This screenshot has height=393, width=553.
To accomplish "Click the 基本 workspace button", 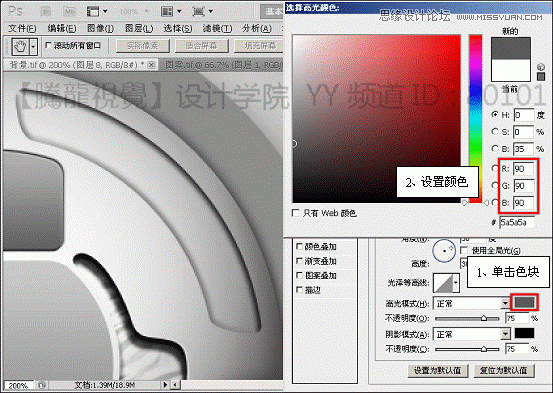I will coord(273,11).
